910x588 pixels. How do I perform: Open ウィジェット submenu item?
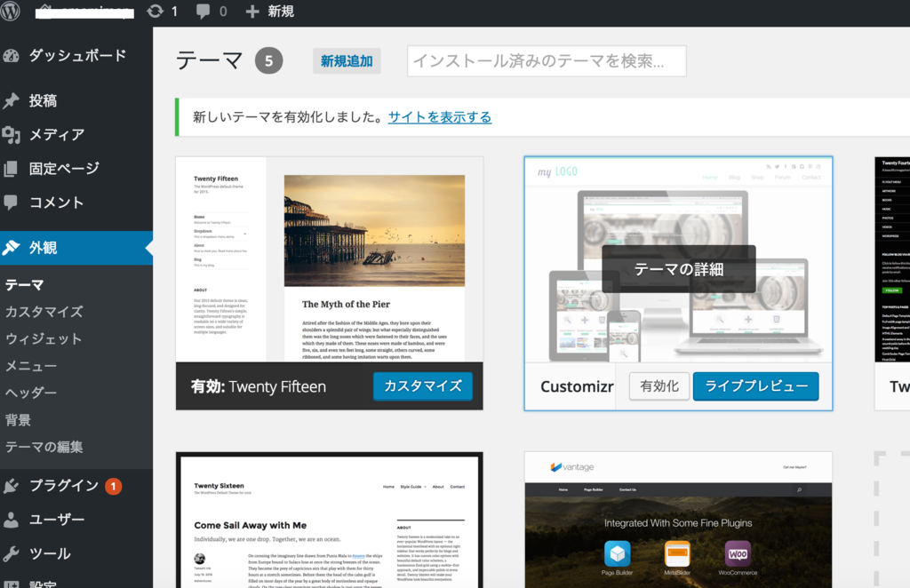tap(44, 338)
